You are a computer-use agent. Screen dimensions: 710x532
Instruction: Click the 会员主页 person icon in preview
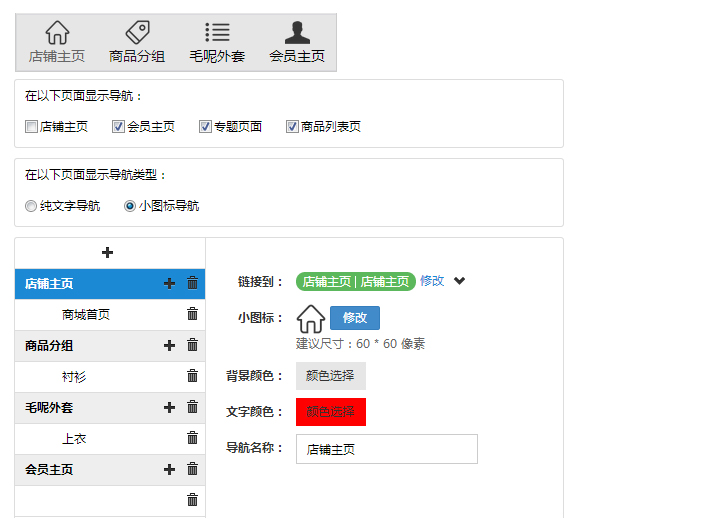click(x=297, y=33)
